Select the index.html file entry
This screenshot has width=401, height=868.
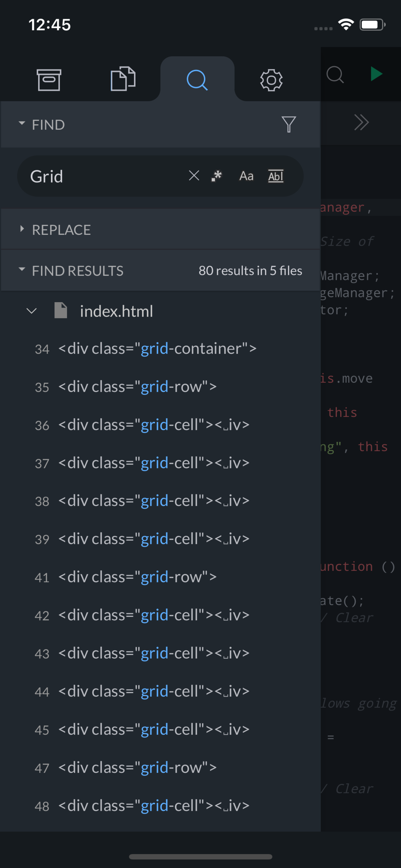(116, 311)
